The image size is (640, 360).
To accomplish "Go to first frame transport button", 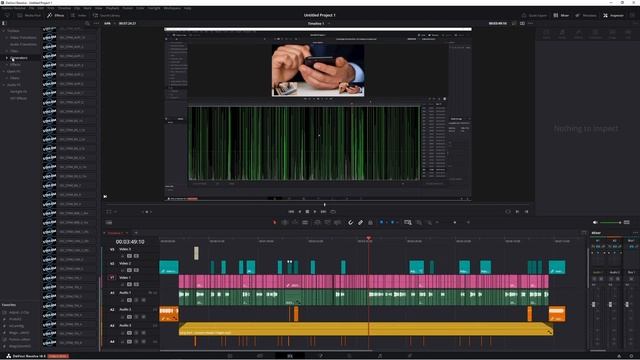I will click(x=291, y=212).
